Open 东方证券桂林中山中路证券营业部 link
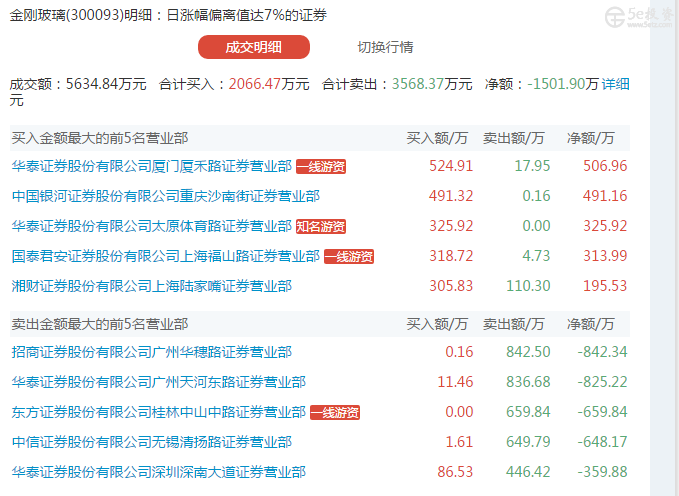The image size is (679, 496). click(x=158, y=412)
